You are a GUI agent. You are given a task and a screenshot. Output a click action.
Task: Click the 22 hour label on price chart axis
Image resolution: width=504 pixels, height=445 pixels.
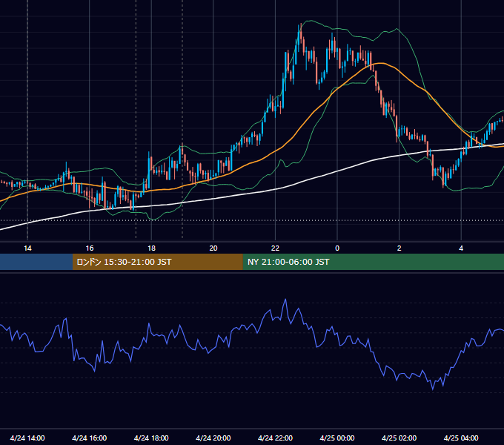[x=275, y=248]
